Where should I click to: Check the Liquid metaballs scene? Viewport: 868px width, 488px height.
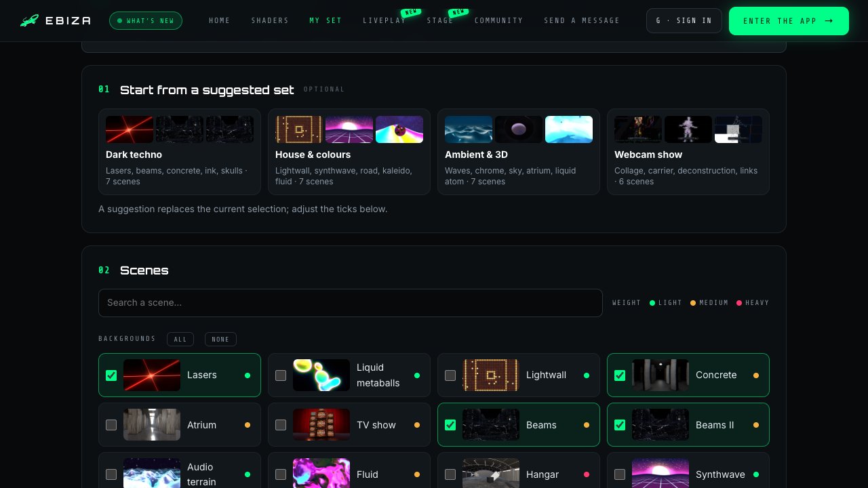(x=281, y=375)
